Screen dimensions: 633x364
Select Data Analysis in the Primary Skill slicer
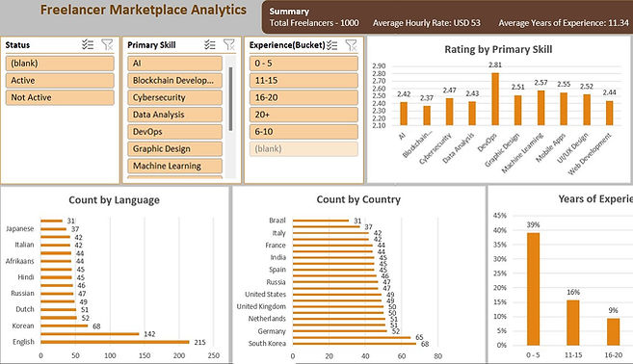point(174,115)
